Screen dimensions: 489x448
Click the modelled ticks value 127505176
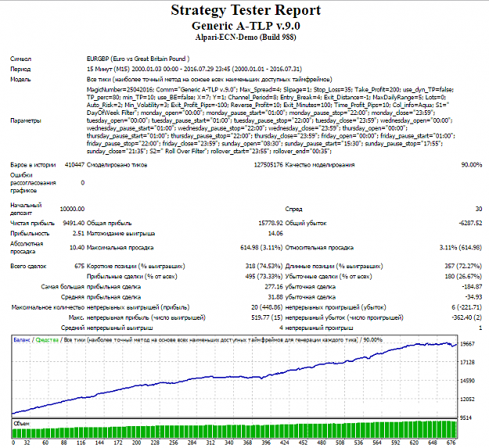click(x=268, y=165)
